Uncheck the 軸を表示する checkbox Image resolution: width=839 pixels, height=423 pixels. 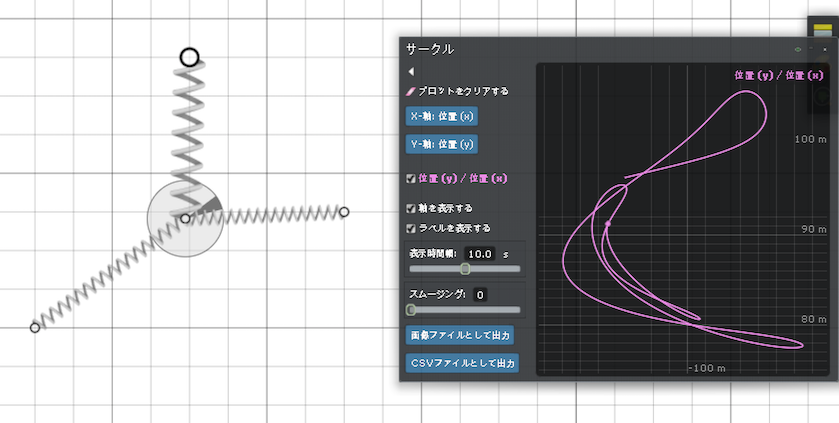[411, 208]
